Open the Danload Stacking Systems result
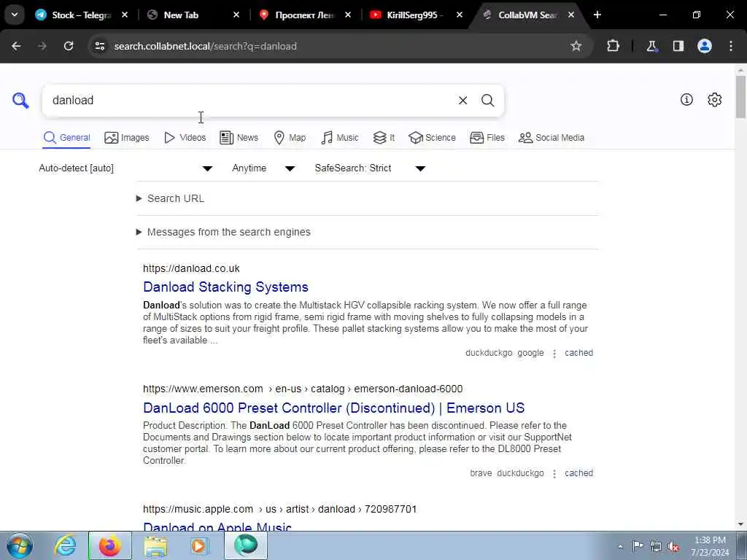Screen dimensions: 747x560 [226, 287]
